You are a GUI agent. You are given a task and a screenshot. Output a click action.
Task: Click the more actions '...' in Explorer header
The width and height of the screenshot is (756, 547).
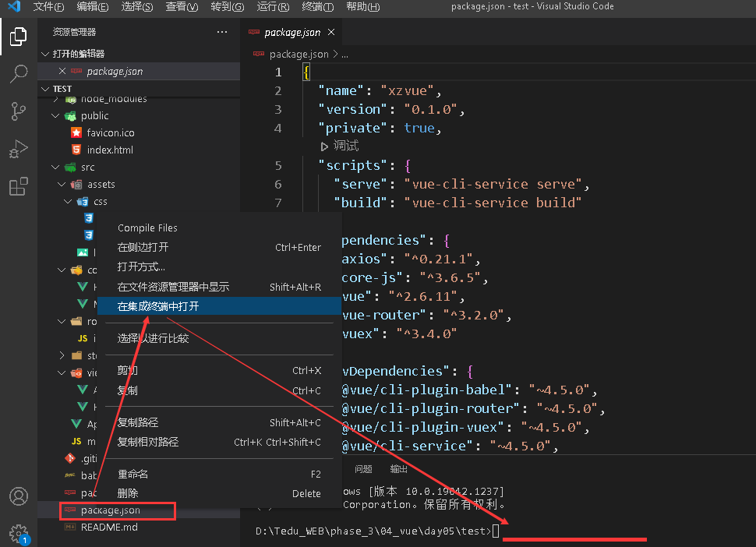[x=221, y=32]
